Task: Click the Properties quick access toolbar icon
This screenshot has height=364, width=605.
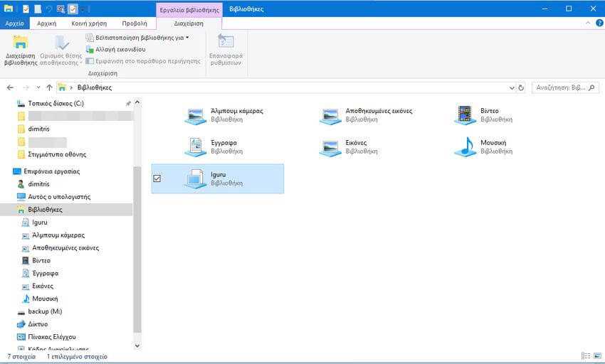Action: coord(26,9)
